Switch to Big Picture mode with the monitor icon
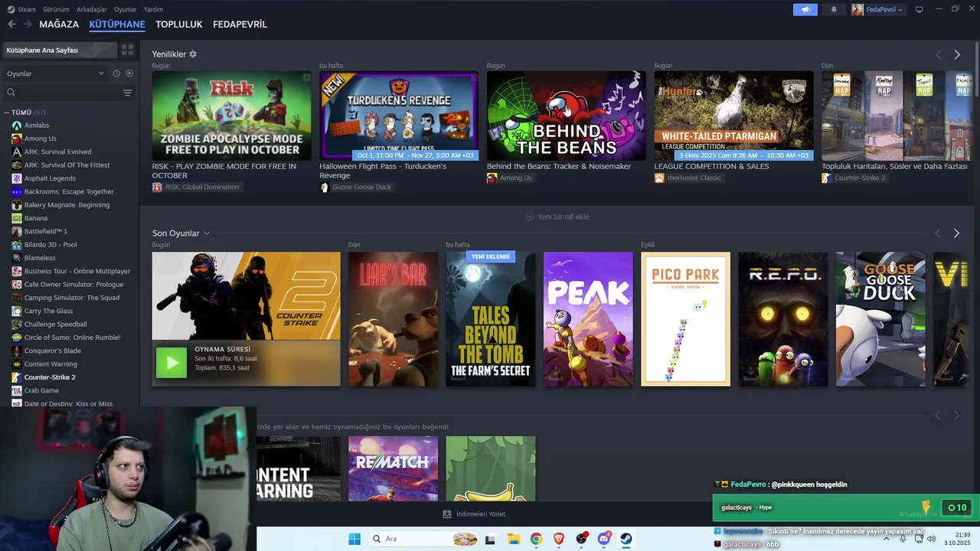The image size is (980, 551). 919,9
